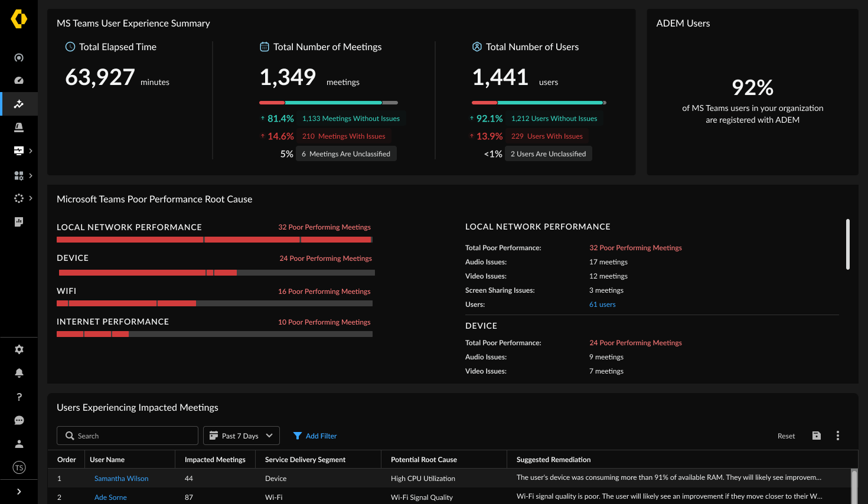This screenshot has height=504, width=868.
Task: Click the reports icon in the sidebar
Action: [19, 221]
